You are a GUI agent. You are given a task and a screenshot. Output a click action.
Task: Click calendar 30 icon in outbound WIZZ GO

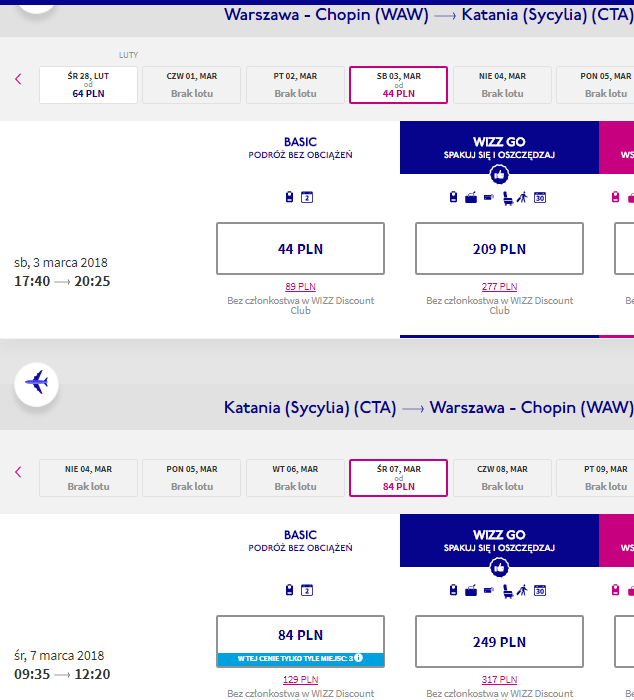click(x=540, y=197)
